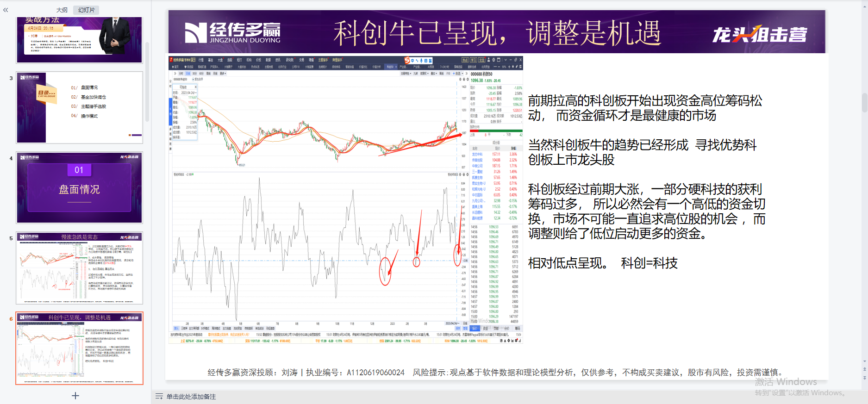868x404 pixels.
Task: Open slide 4 thumbnail 盘面情况
Action: tap(80, 187)
